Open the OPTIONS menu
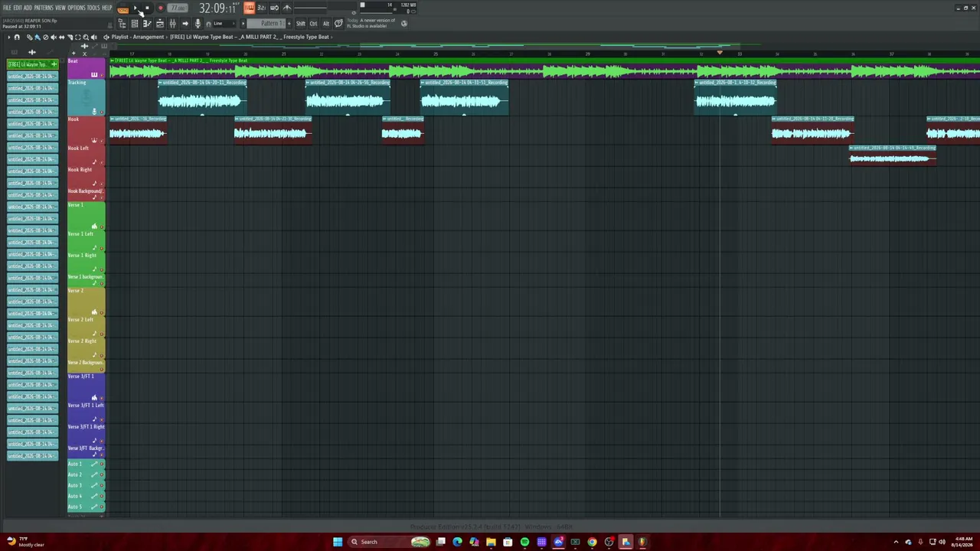Viewport: 980px width, 551px height. (x=77, y=8)
